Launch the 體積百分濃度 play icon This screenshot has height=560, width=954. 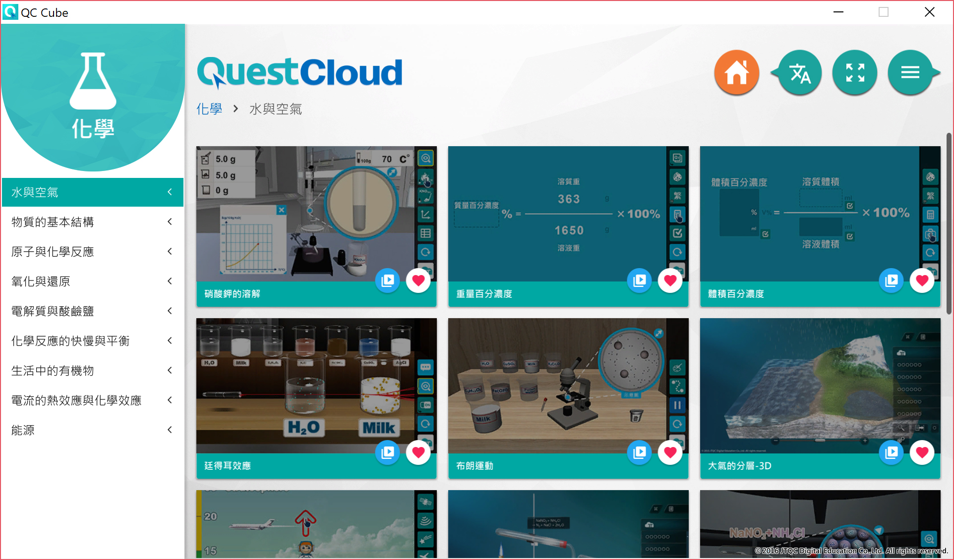(x=892, y=280)
